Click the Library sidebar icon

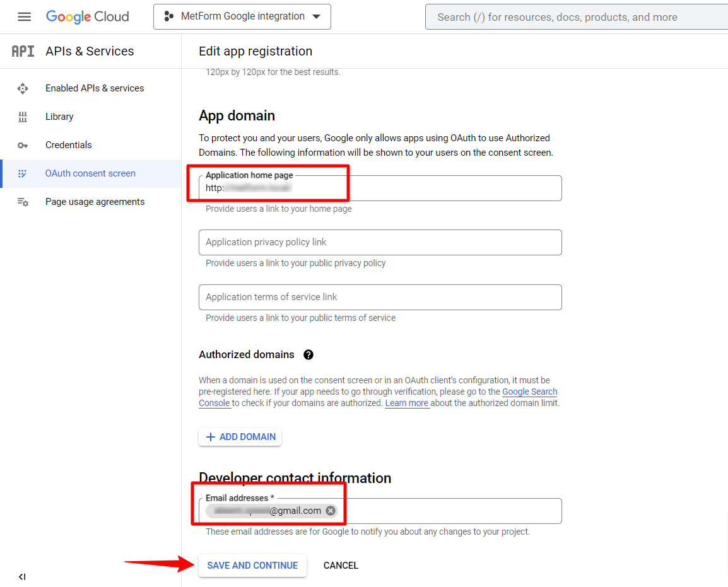click(22, 117)
